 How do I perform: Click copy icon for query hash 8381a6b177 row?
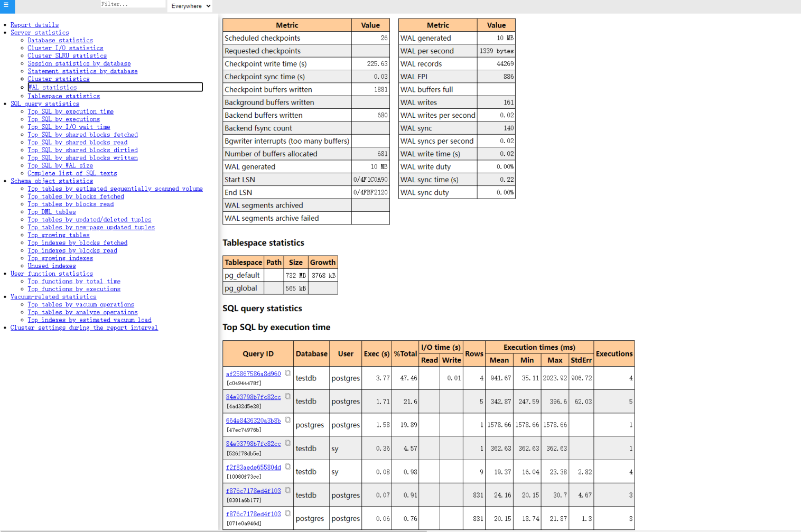[288, 490]
